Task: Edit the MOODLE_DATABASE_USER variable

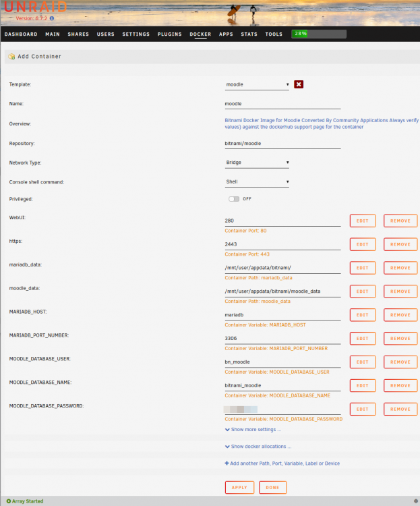Action: [x=363, y=362]
